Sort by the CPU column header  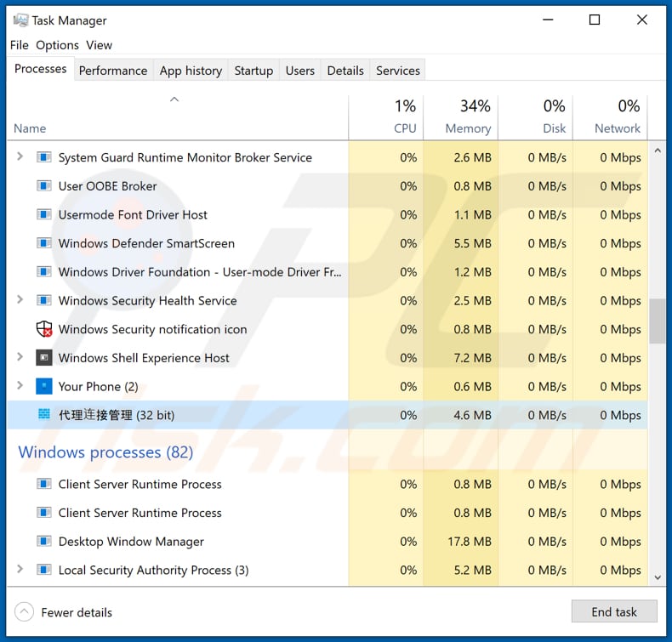pos(386,117)
